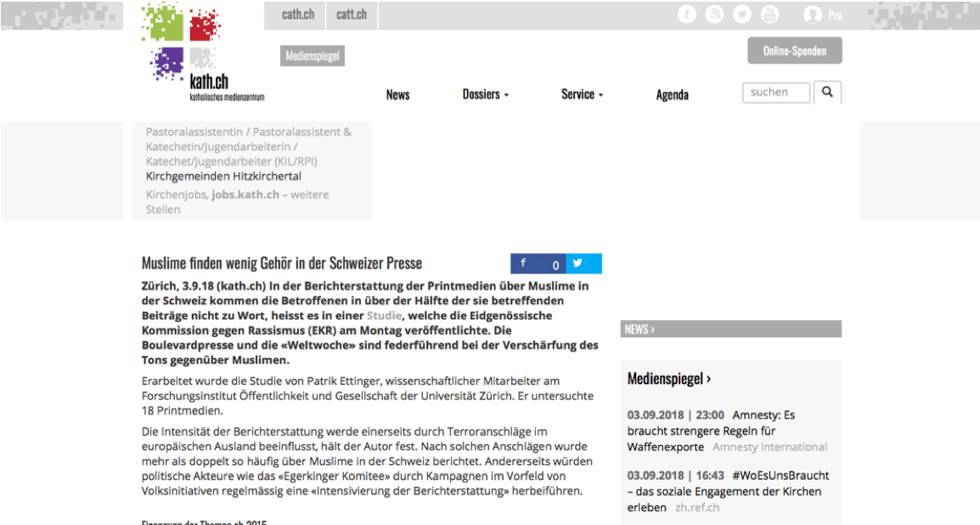This screenshot has height=525, width=980.
Task: Switch to cath.ch site tab
Action: click(x=297, y=15)
